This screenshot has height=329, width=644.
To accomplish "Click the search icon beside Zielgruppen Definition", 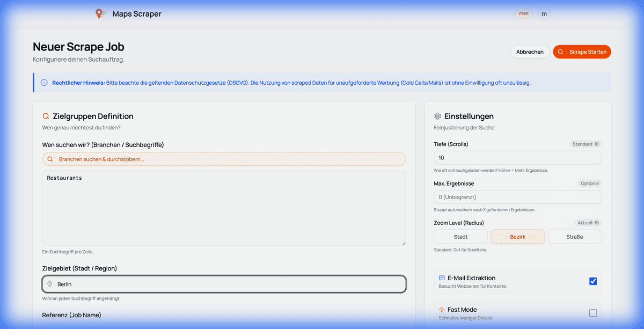I will pyautogui.click(x=46, y=116).
